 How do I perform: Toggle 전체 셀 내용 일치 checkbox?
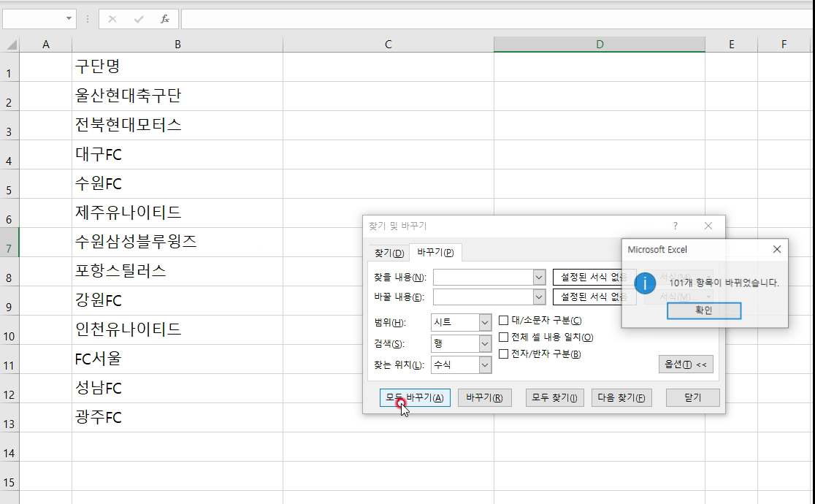click(503, 337)
